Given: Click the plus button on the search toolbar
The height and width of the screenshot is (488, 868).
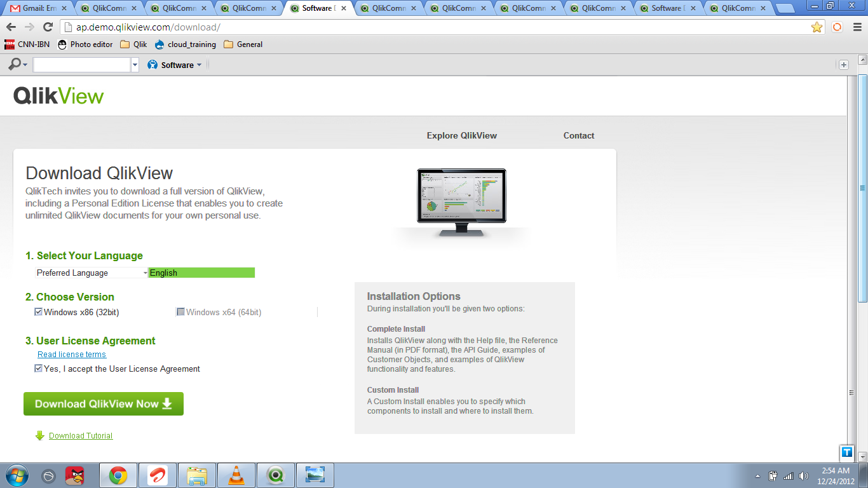Looking at the screenshot, I should [843, 65].
